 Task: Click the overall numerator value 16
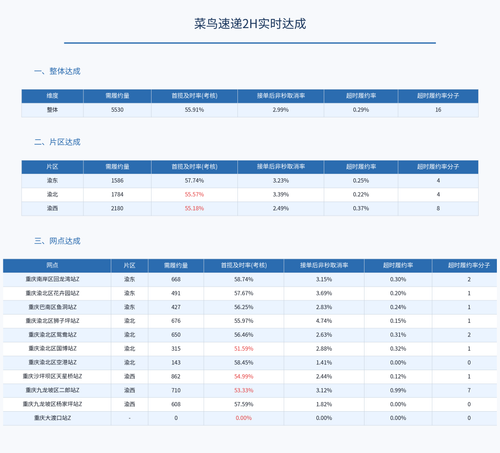click(x=438, y=110)
